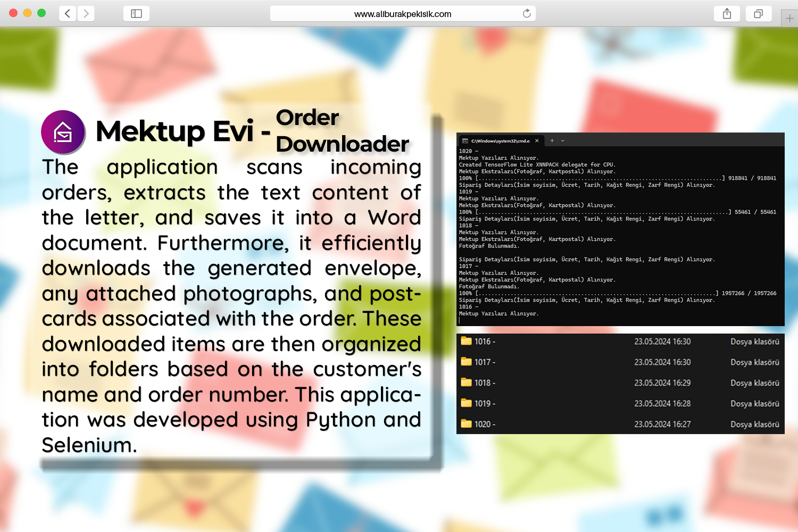
Task: Click the 1018 folder icon
Action: tap(467, 383)
